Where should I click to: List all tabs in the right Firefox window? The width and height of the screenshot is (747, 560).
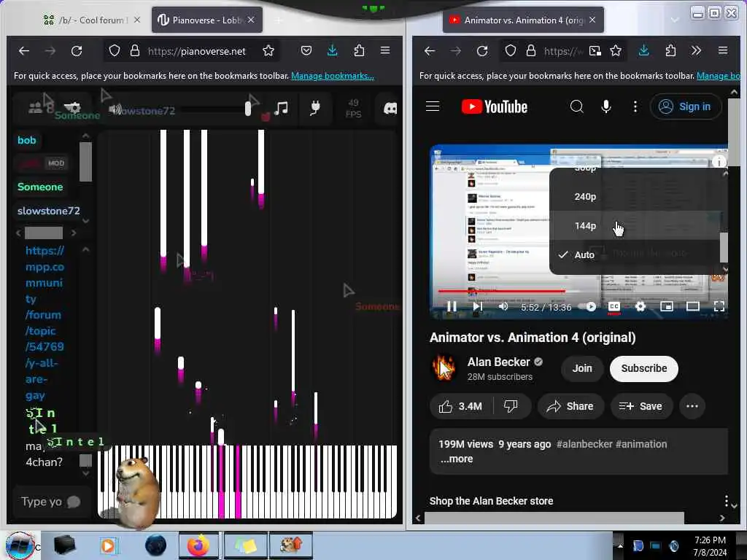click(675, 20)
